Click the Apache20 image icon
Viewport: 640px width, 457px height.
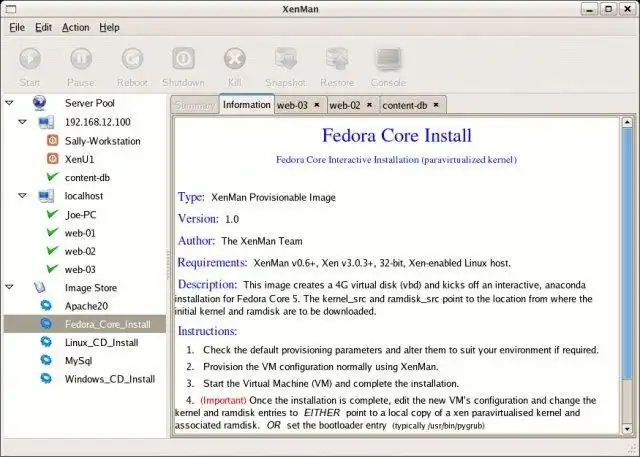click(x=46, y=306)
